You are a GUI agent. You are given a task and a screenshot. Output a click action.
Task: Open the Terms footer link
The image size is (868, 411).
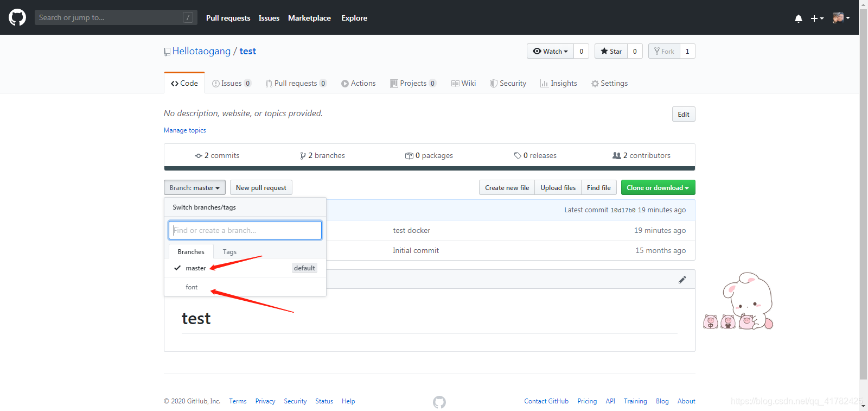tap(238, 401)
